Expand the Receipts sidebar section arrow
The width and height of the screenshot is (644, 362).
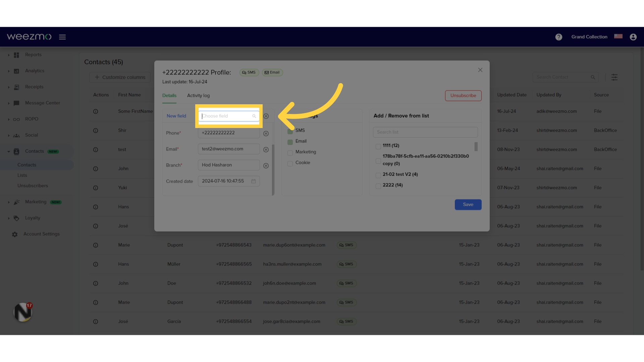point(9,87)
